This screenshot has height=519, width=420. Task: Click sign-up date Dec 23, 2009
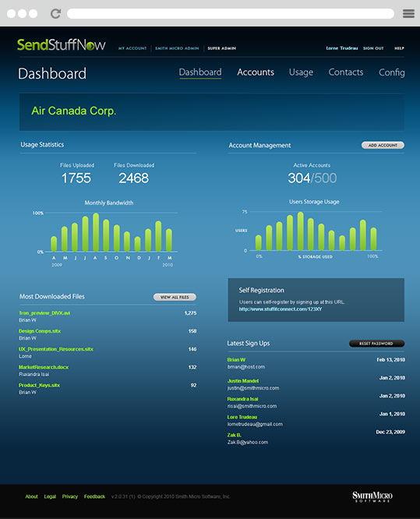click(x=390, y=432)
